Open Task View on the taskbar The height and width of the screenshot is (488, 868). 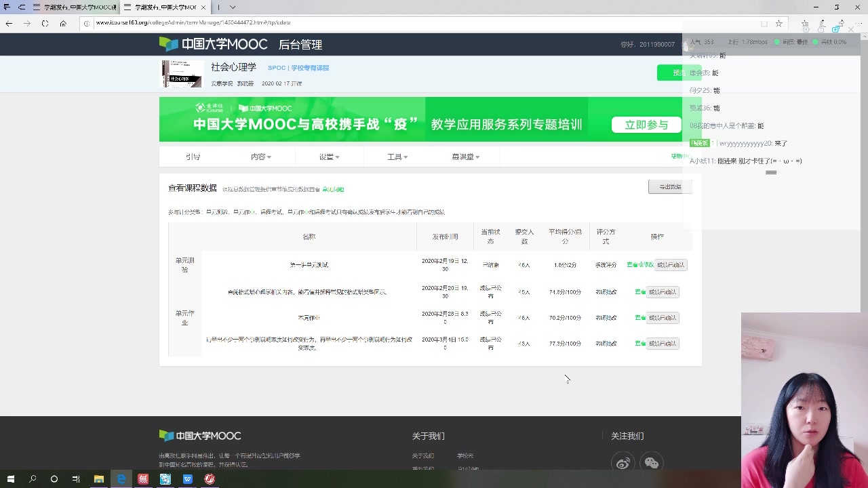[x=76, y=479]
